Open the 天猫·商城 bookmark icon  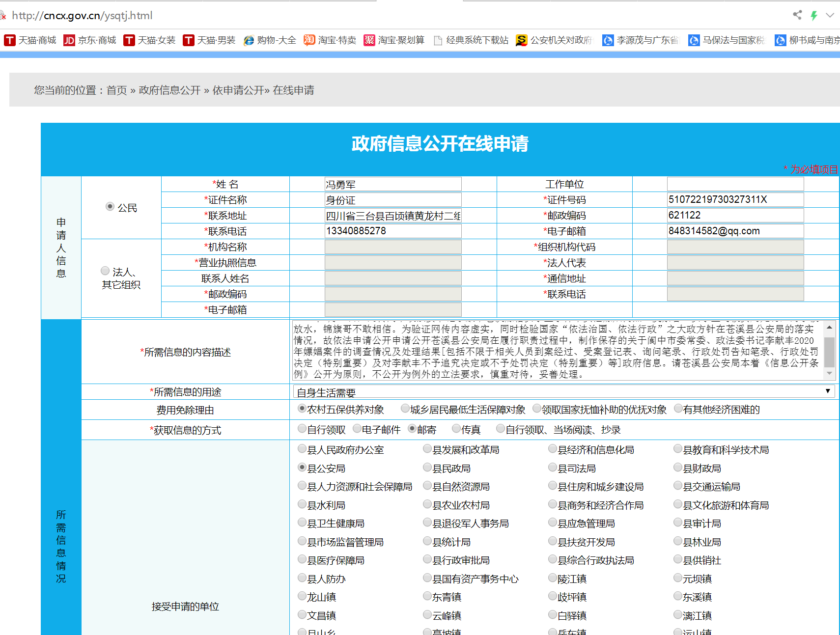(x=9, y=40)
